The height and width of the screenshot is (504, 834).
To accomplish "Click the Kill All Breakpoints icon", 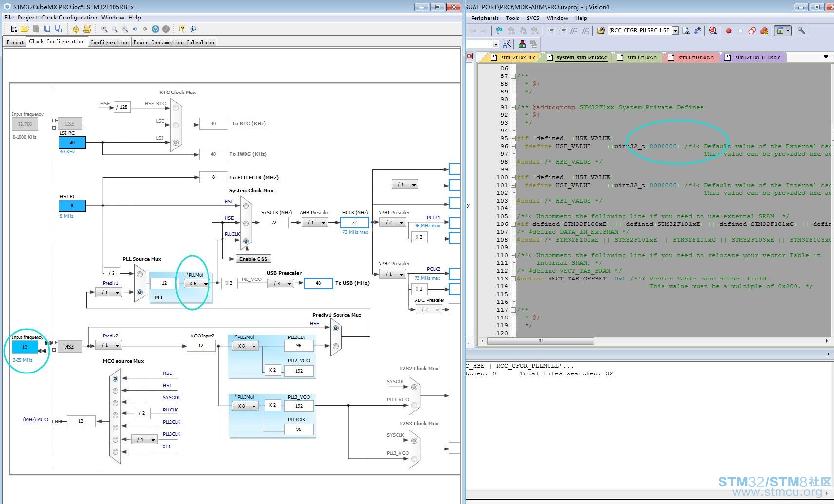I will [764, 31].
